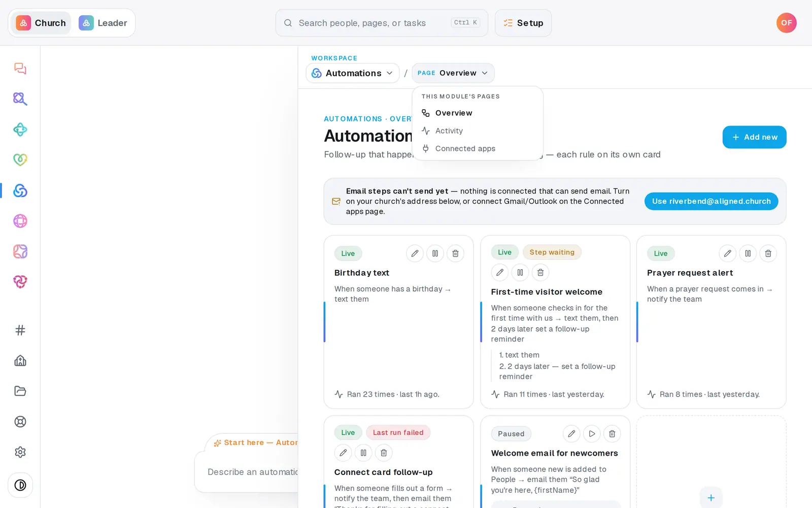Focus the search people, pages, or tasks field
The height and width of the screenshot is (508, 812).
(x=382, y=23)
